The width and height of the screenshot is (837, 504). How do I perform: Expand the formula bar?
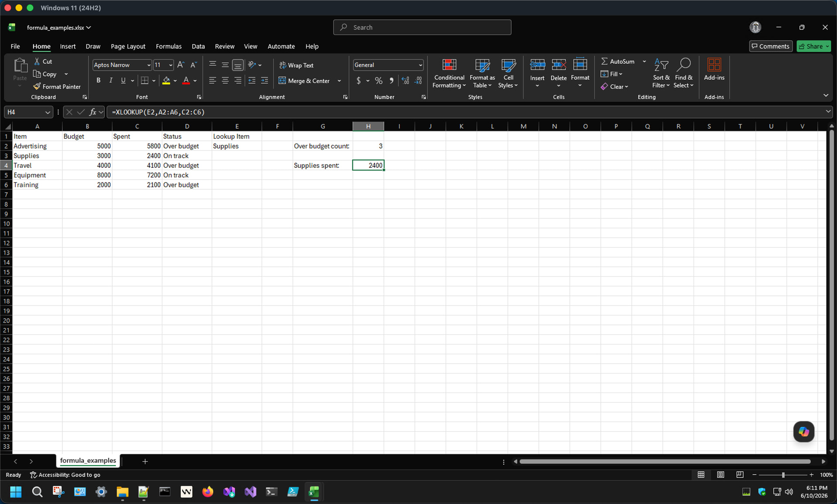828,112
